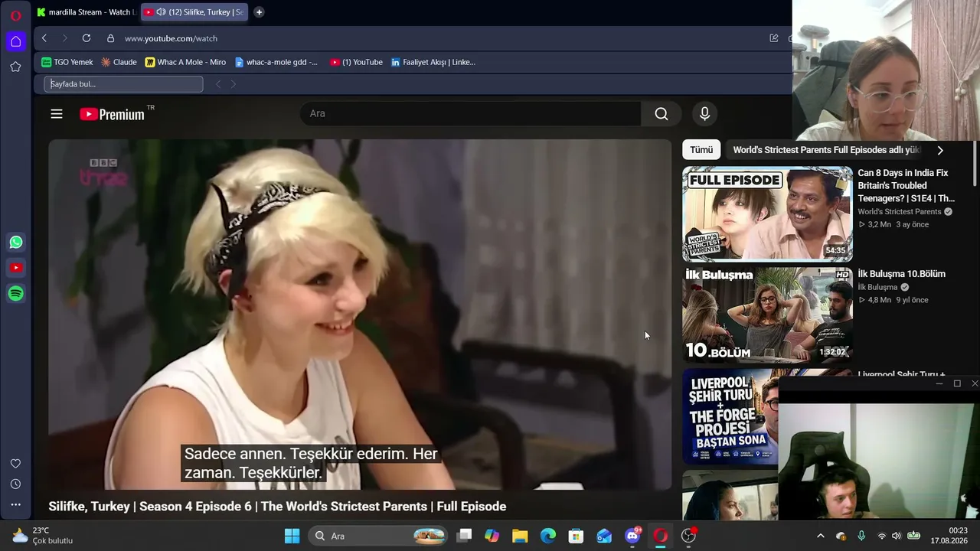Click the YouTube search magnifier button
This screenshot has height=551, width=980.
click(x=661, y=114)
